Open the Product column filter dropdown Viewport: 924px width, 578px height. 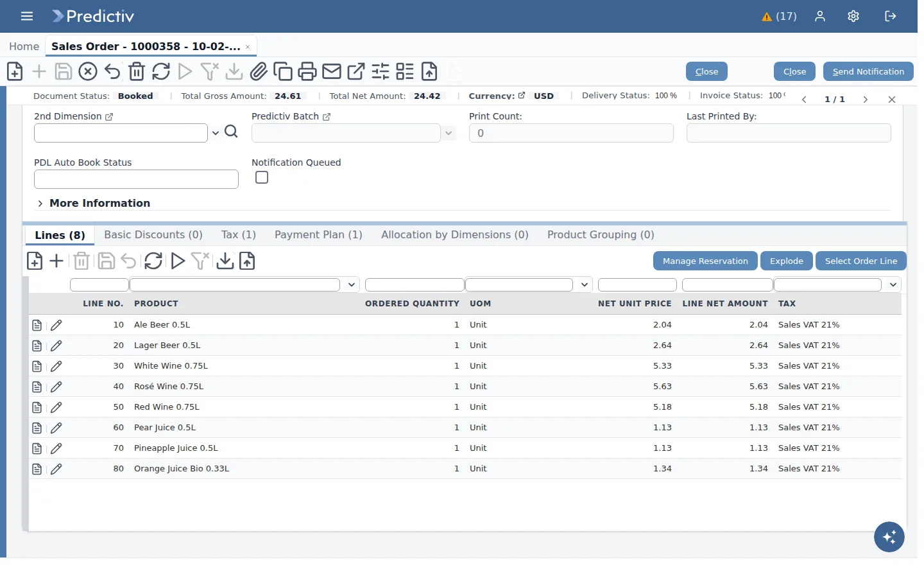tap(352, 285)
